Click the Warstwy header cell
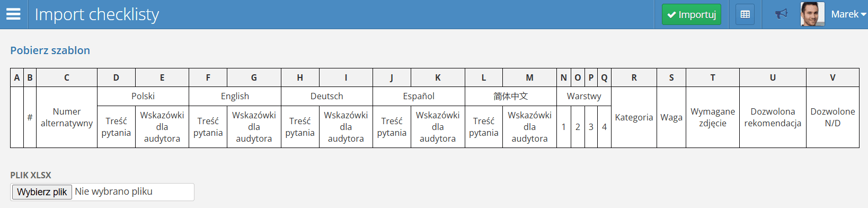The image size is (868, 208). [584, 96]
